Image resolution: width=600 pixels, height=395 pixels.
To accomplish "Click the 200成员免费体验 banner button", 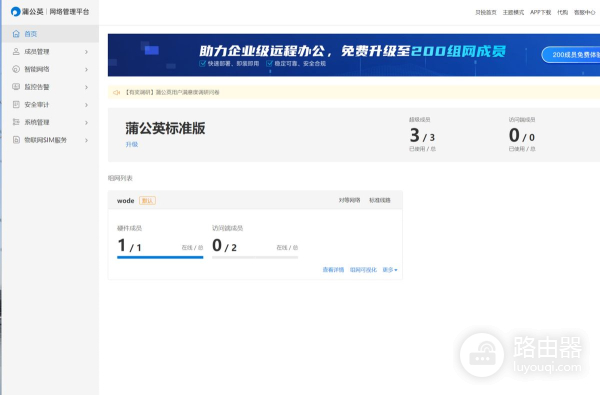I will (x=571, y=55).
